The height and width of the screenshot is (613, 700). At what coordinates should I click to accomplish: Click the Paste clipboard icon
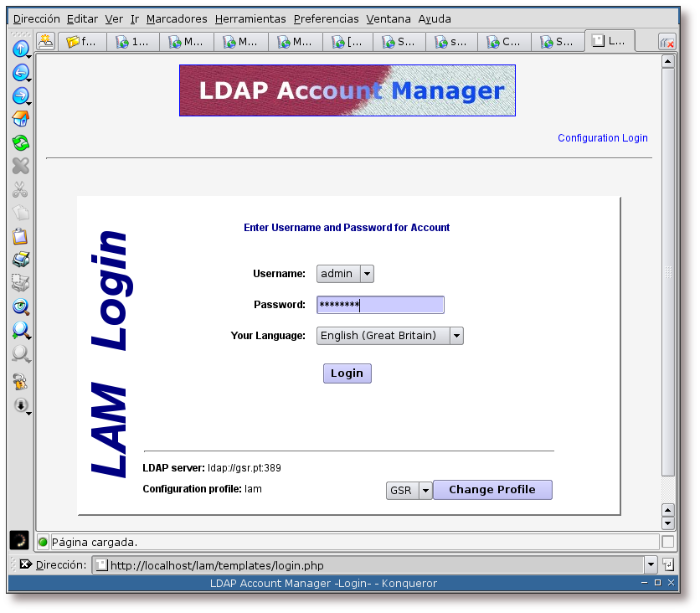[20, 236]
